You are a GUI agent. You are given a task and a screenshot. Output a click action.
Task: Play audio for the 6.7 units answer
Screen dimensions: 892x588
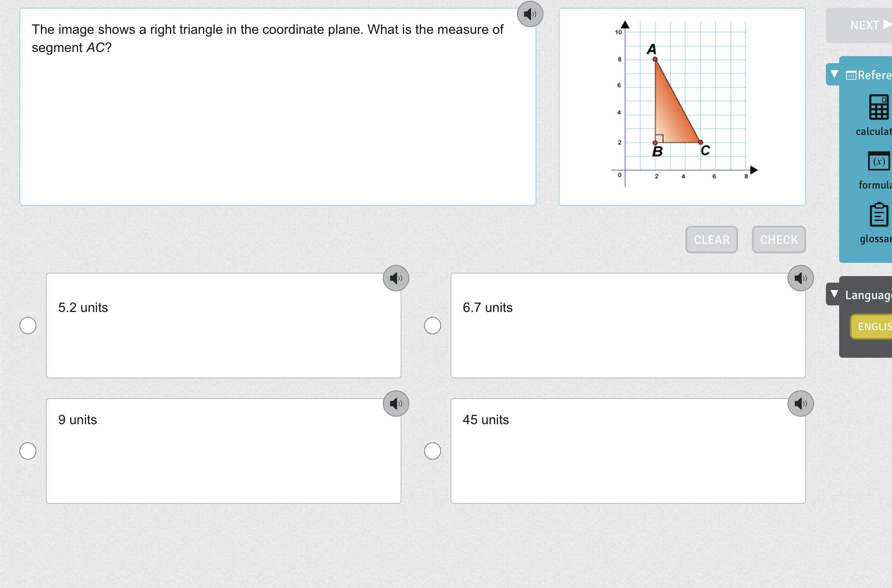(x=800, y=278)
